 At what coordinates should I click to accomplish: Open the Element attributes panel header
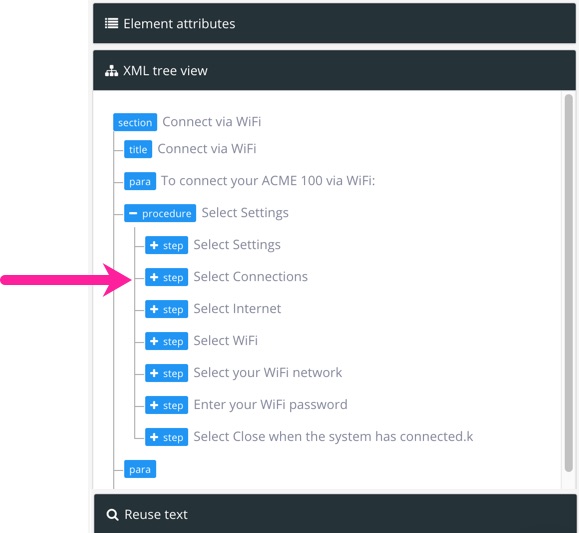(x=334, y=23)
